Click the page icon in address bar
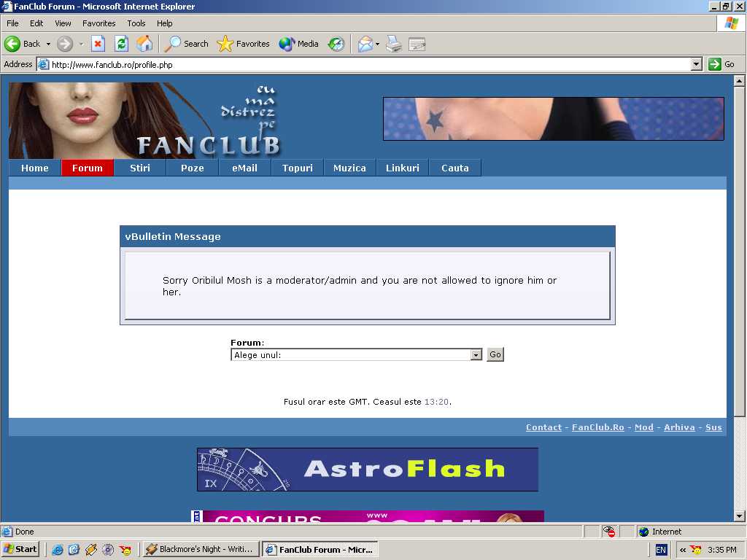 pyautogui.click(x=43, y=64)
